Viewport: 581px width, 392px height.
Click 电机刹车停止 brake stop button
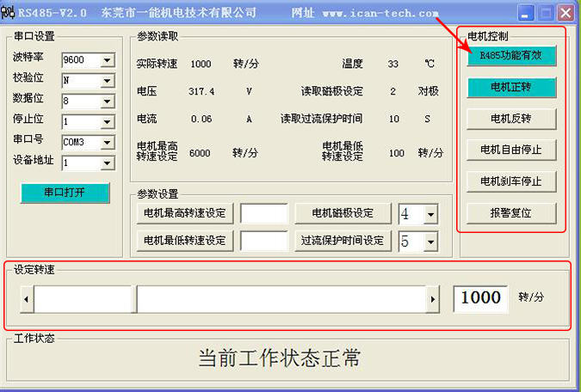point(511,181)
